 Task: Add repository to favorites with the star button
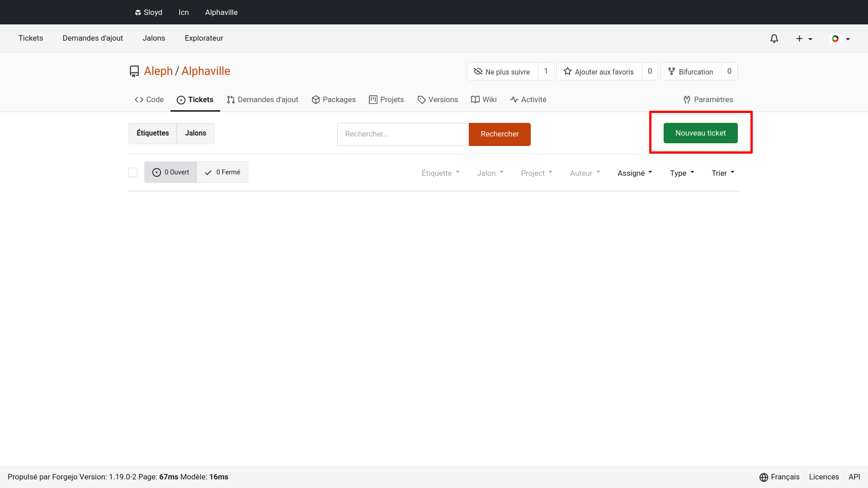click(599, 72)
